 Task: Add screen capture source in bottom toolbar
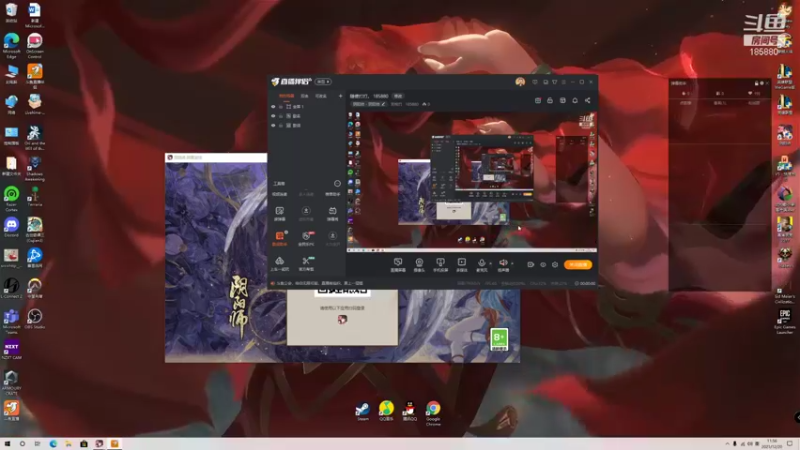pos(397,264)
